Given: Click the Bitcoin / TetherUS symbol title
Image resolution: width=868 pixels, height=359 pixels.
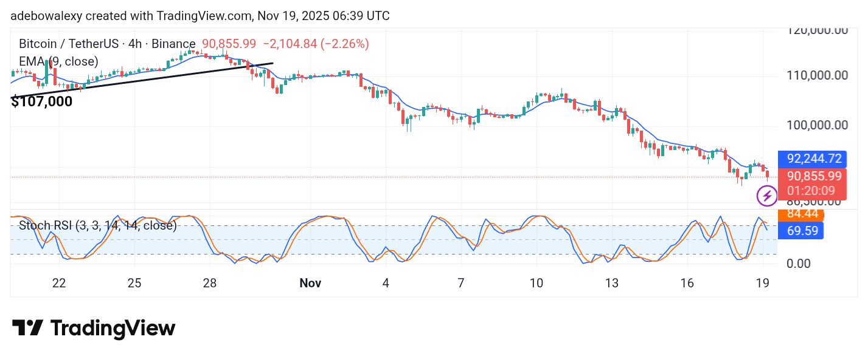Looking at the screenshot, I should pyautogui.click(x=107, y=44).
